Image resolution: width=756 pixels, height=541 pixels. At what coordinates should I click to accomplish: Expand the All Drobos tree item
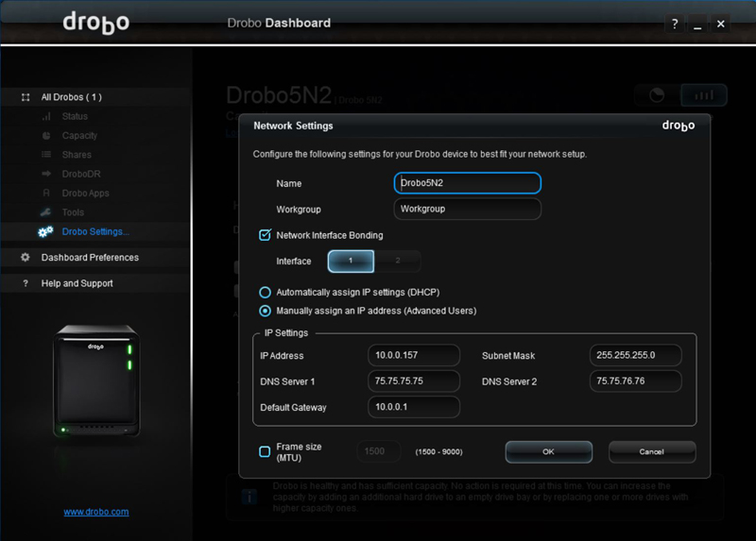coord(26,97)
